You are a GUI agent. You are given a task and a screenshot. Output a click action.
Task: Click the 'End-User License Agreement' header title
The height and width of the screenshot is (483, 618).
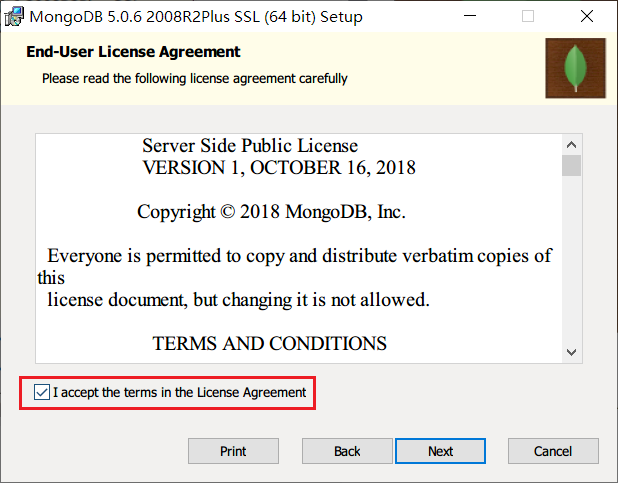coord(133,52)
